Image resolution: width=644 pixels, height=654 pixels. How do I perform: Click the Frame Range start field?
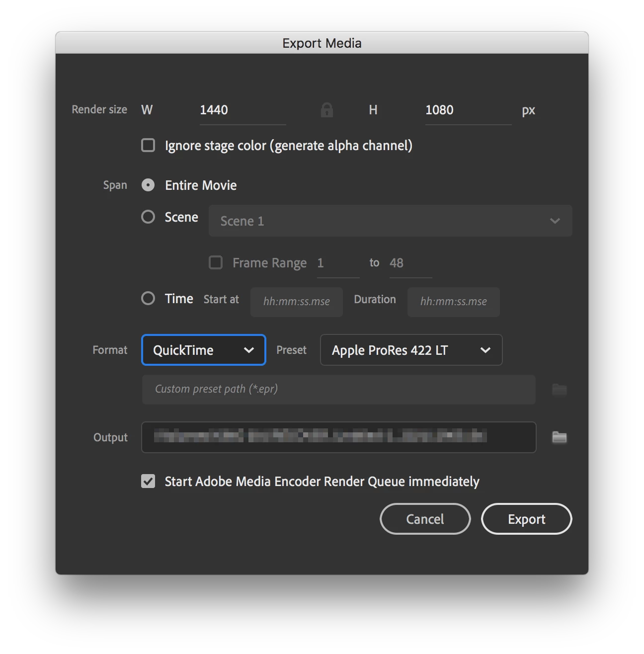coord(338,263)
